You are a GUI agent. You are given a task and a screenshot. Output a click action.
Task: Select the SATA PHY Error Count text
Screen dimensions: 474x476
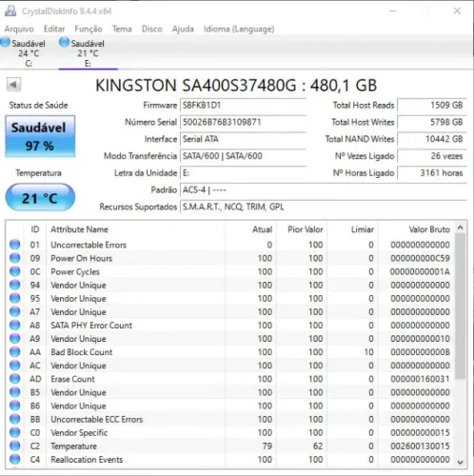pos(91,326)
